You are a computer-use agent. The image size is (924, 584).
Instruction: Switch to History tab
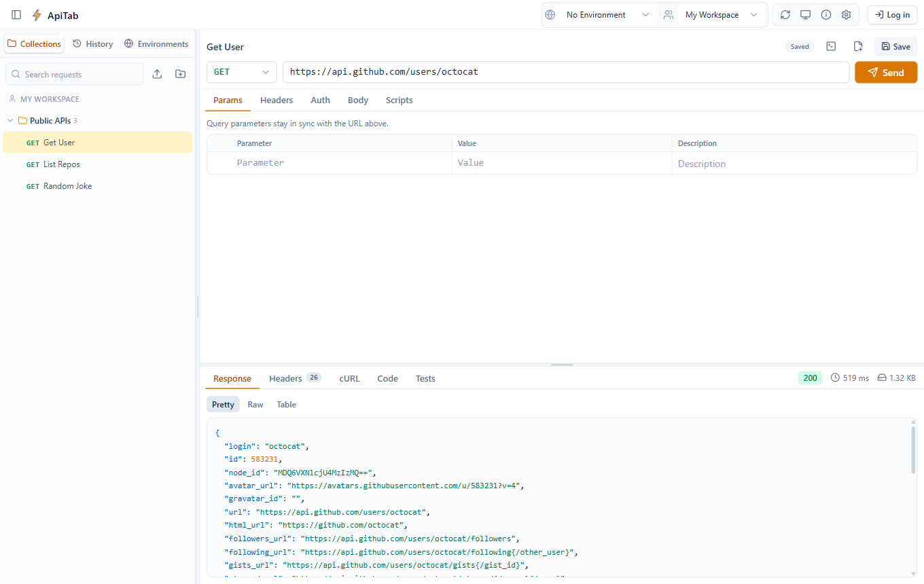(92, 44)
